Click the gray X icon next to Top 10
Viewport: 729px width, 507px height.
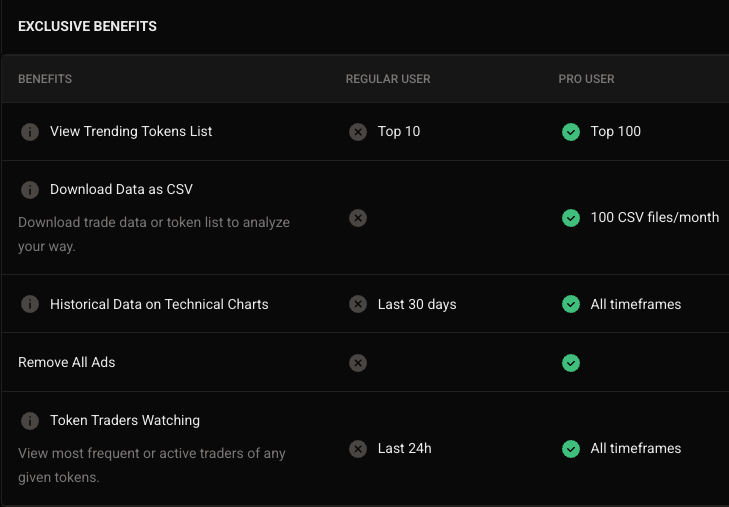(358, 132)
